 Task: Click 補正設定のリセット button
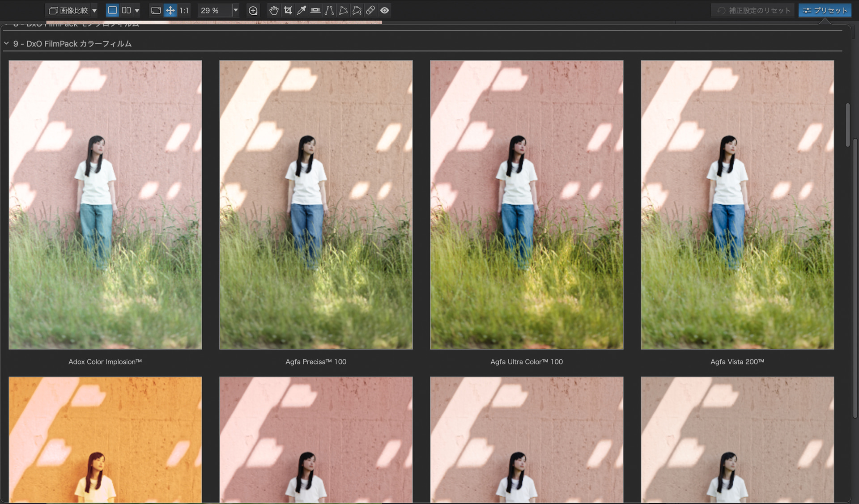[x=753, y=10]
